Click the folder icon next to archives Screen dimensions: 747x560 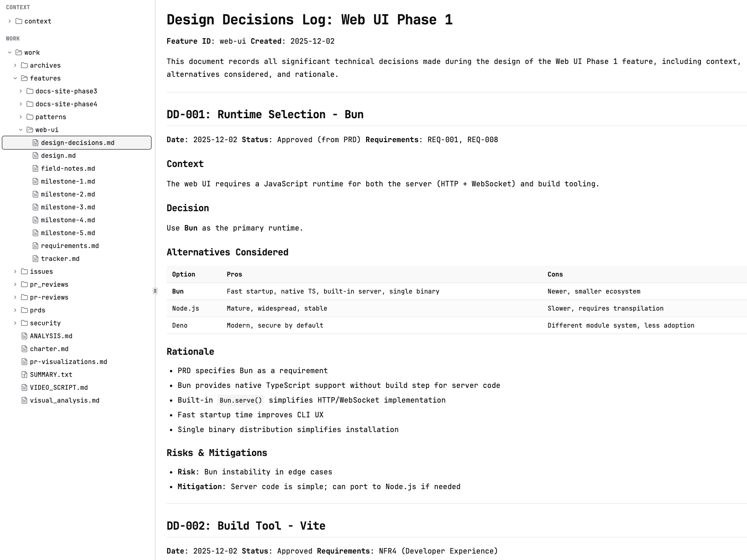23,65
